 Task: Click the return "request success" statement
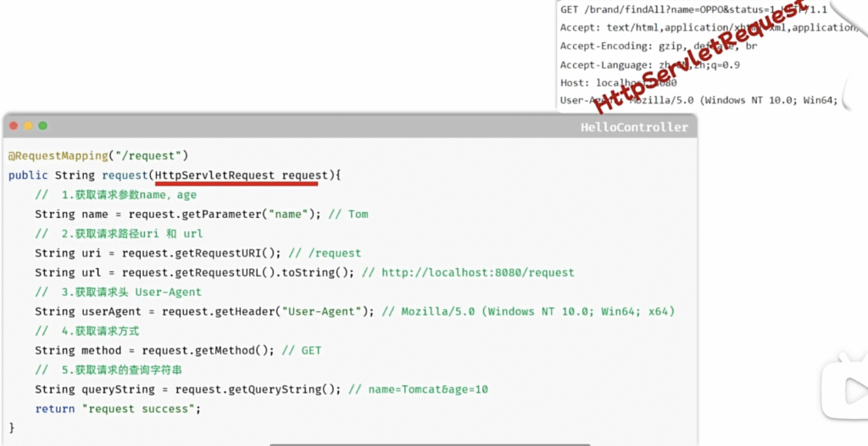click(117, 409)
